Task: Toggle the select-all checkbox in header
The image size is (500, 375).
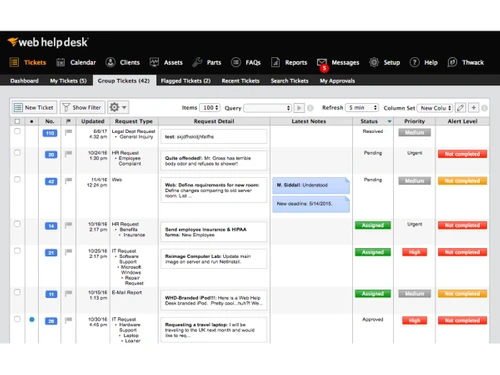Action: [x=17, y=121]
